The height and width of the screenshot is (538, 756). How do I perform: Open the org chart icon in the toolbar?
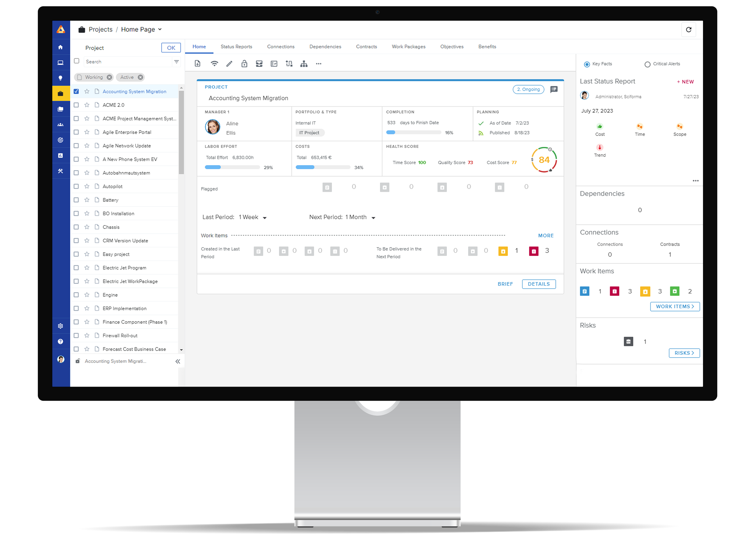[304, 63]
